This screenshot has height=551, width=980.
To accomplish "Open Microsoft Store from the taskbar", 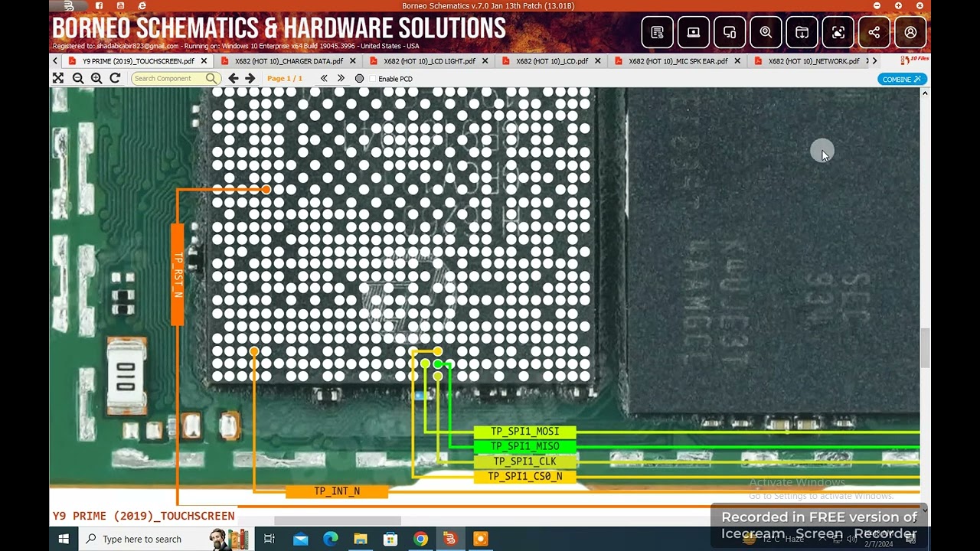I will (390, 539).
